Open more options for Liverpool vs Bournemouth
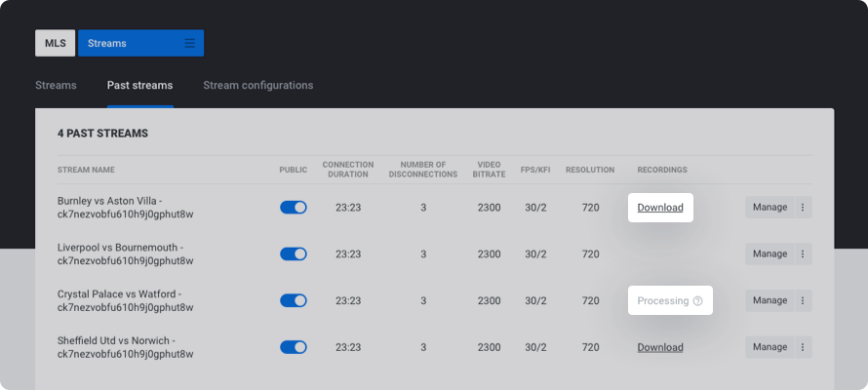868x390 pixels. [x=803, y=253]
